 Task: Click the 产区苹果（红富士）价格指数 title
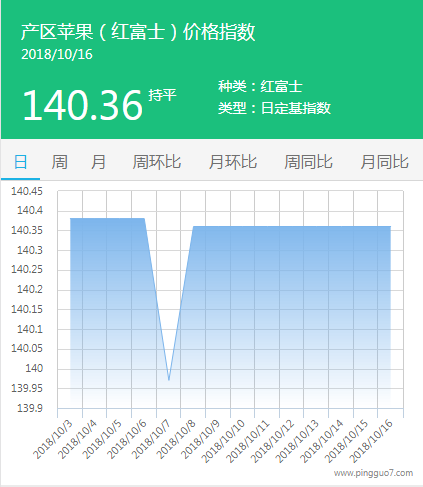tap(138, 32)
